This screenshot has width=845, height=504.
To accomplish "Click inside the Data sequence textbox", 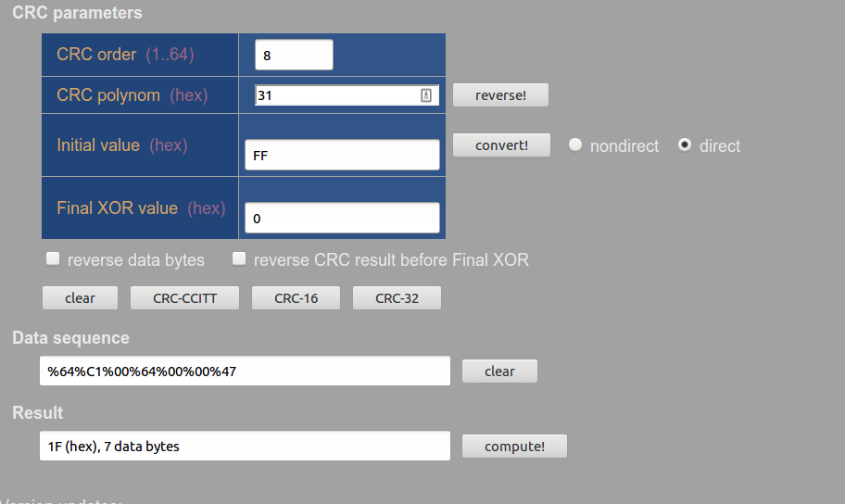I will (245, 371).
